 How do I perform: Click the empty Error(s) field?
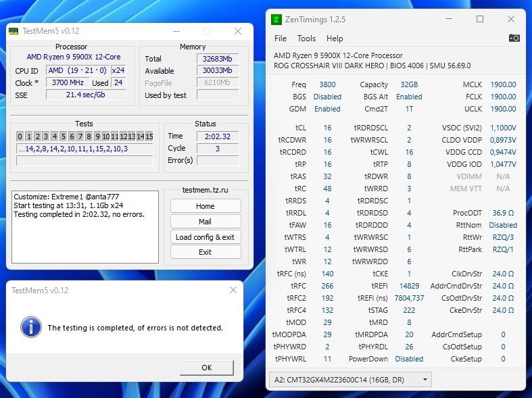(x=218, y=160)
